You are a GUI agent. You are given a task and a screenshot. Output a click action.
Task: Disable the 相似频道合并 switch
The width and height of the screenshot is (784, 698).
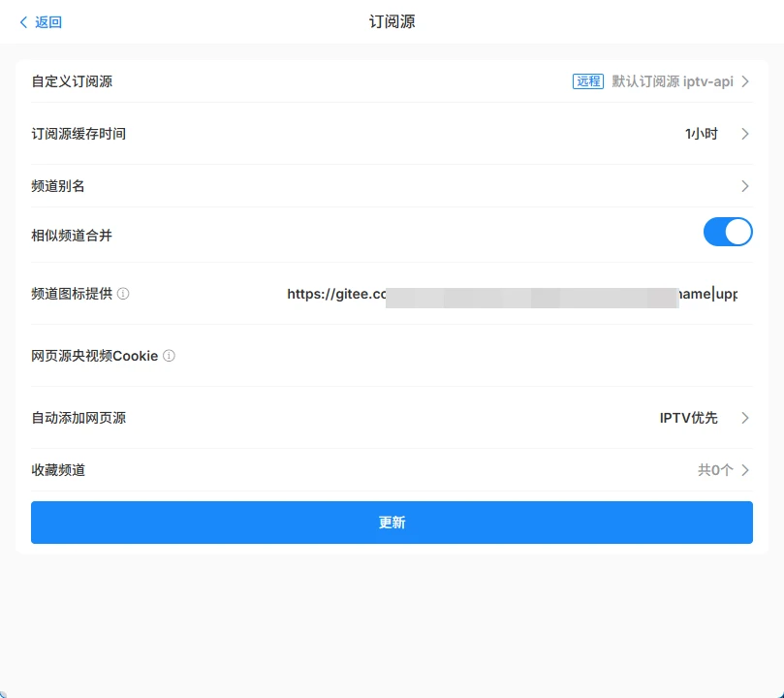[727, 232]
